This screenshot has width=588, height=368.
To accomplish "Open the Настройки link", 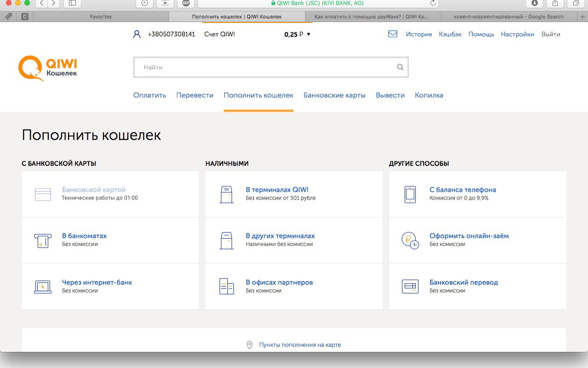I will 517,34.
